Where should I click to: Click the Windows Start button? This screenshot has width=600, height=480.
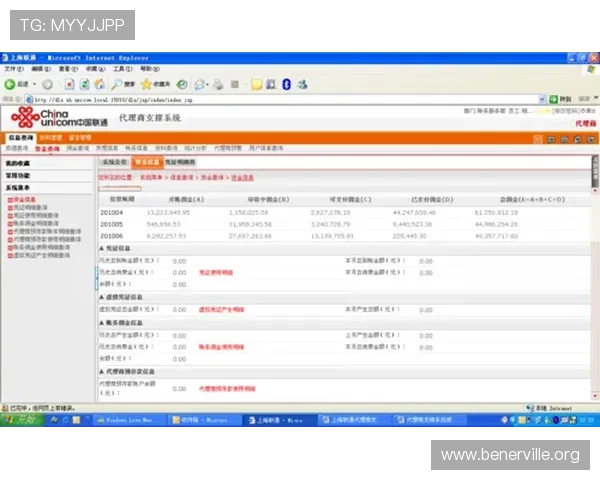pyautogui.click(x=20, y=422)
